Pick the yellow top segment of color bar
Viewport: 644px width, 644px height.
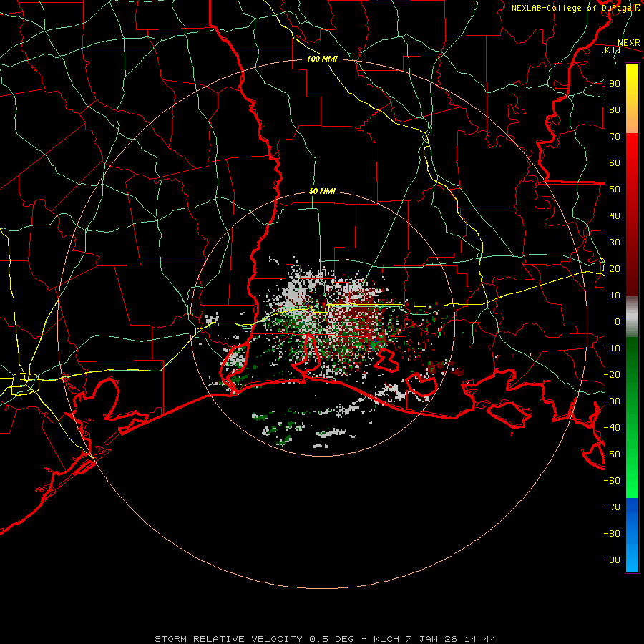click(632, 99)
